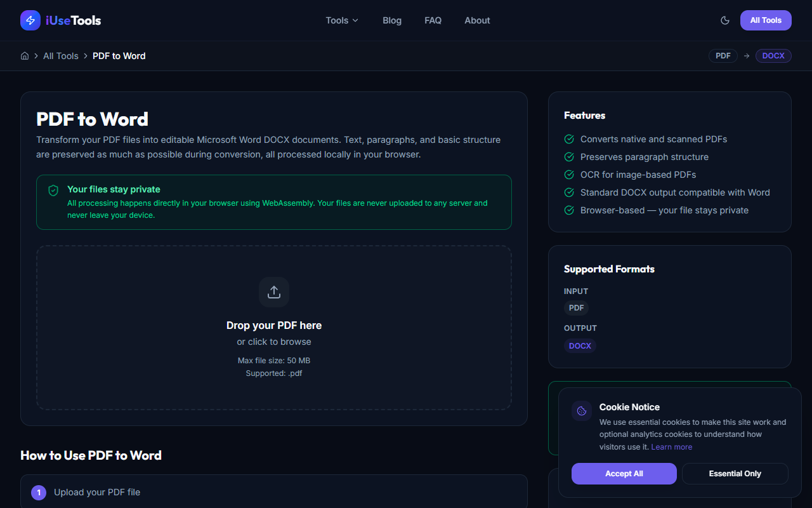Click the All Tools breadcrumb link
This screenshot has height=508, width=812.
pyautogui.click(x=61, y=56)
